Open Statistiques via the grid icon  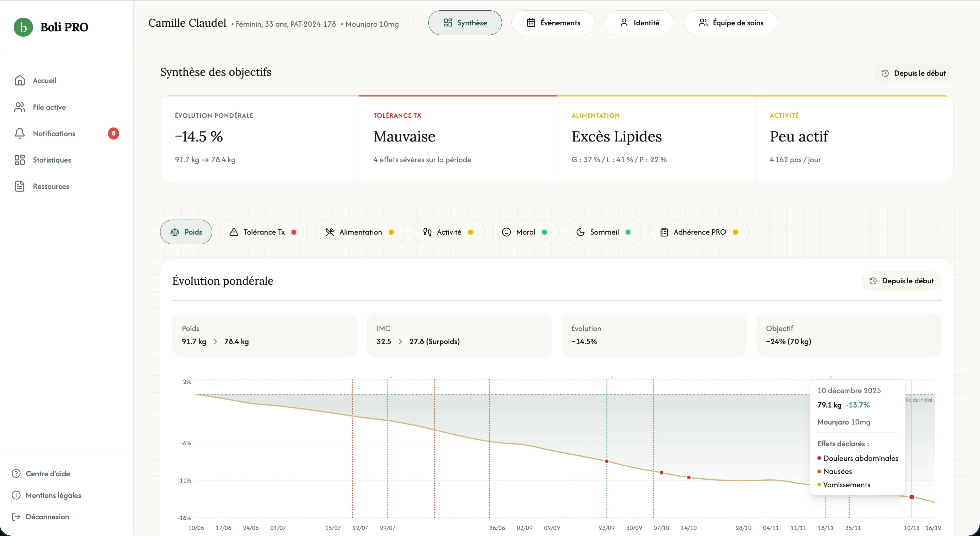point(19,160)
